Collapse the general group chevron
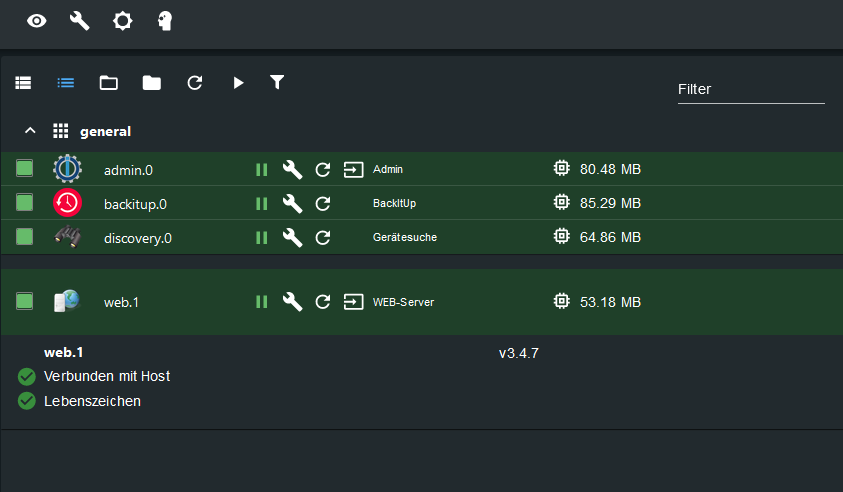843x492 pixels. [30, 131]
